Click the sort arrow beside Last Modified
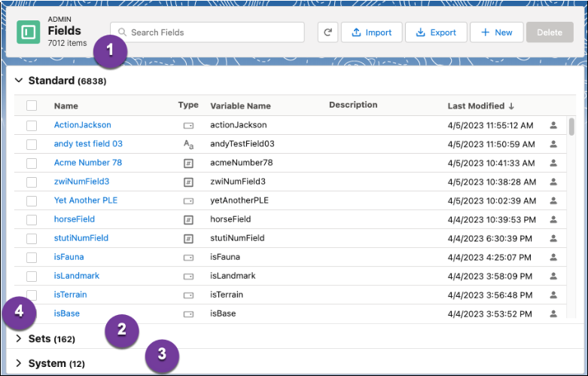 point(511,106)
